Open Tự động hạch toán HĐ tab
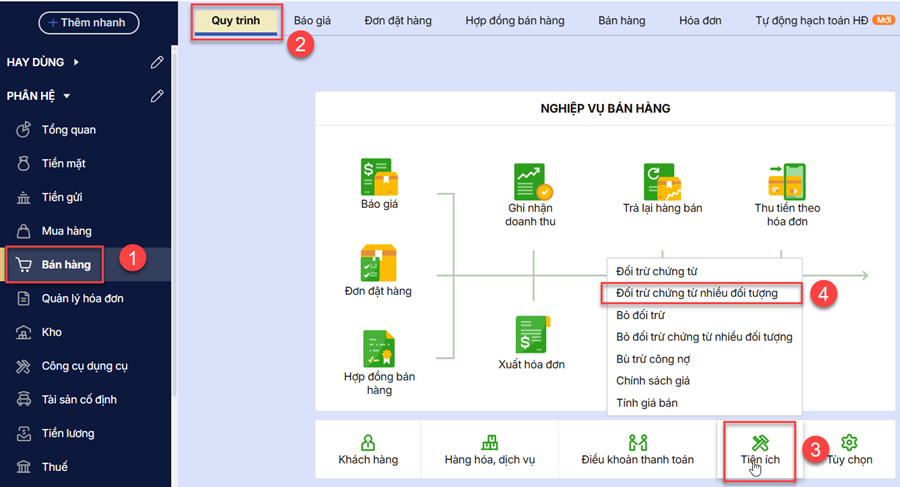The image size is (900, 487). 810,20
